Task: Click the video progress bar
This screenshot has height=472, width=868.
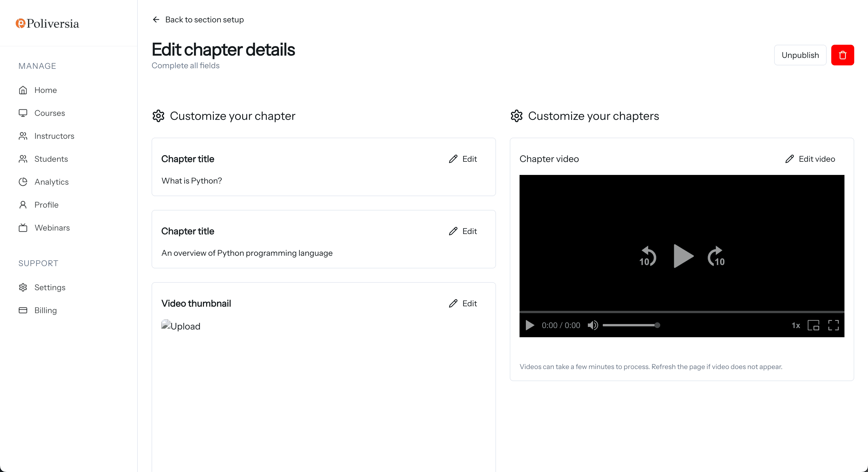Action: pos(682,312)
